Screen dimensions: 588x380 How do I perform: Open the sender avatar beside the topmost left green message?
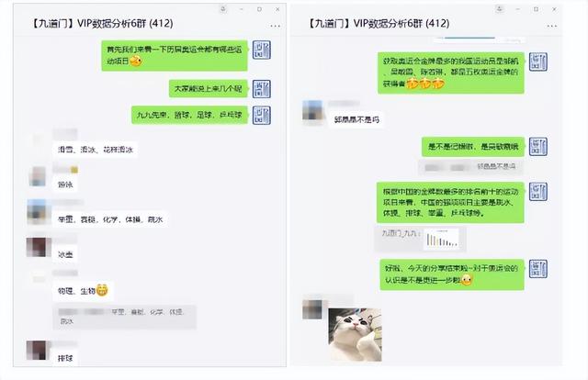point(261,50)
